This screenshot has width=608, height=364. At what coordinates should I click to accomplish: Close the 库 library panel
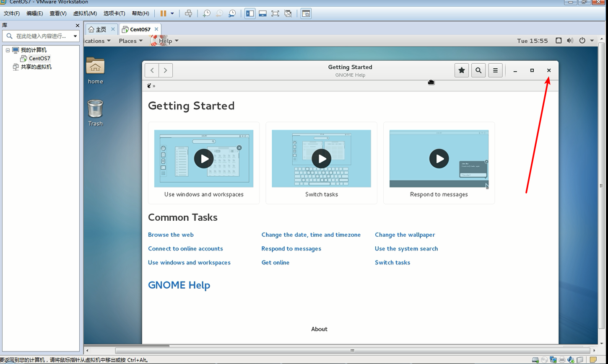[77, 26]
